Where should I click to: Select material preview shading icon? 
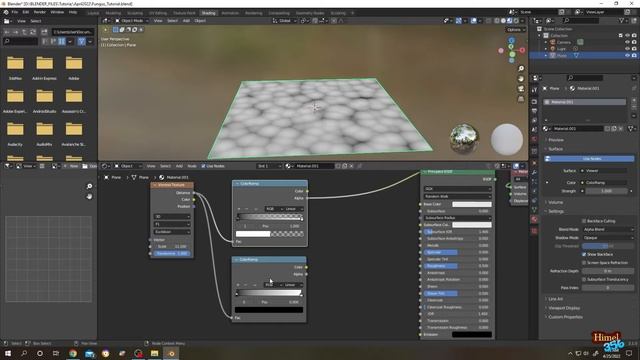pos(510,20)
